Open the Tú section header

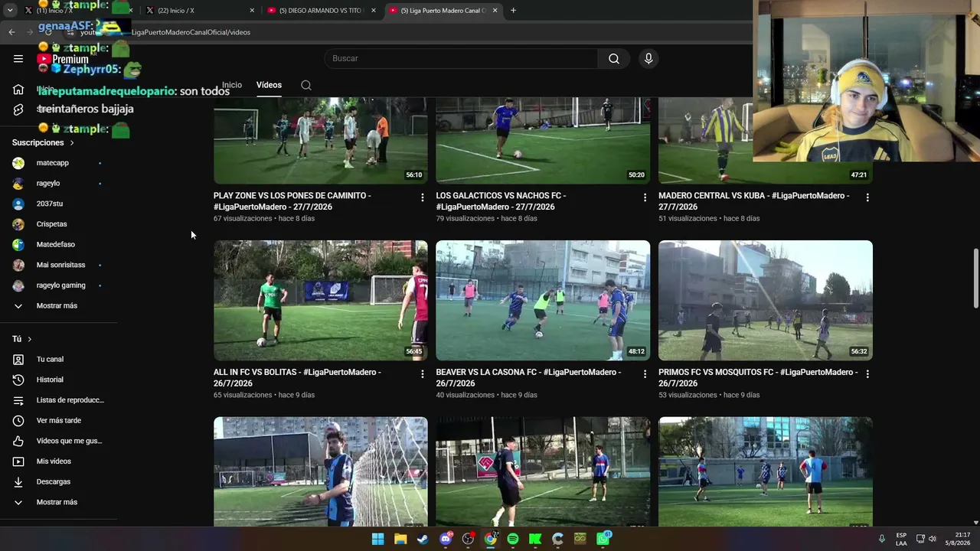[x=22, y=339]
